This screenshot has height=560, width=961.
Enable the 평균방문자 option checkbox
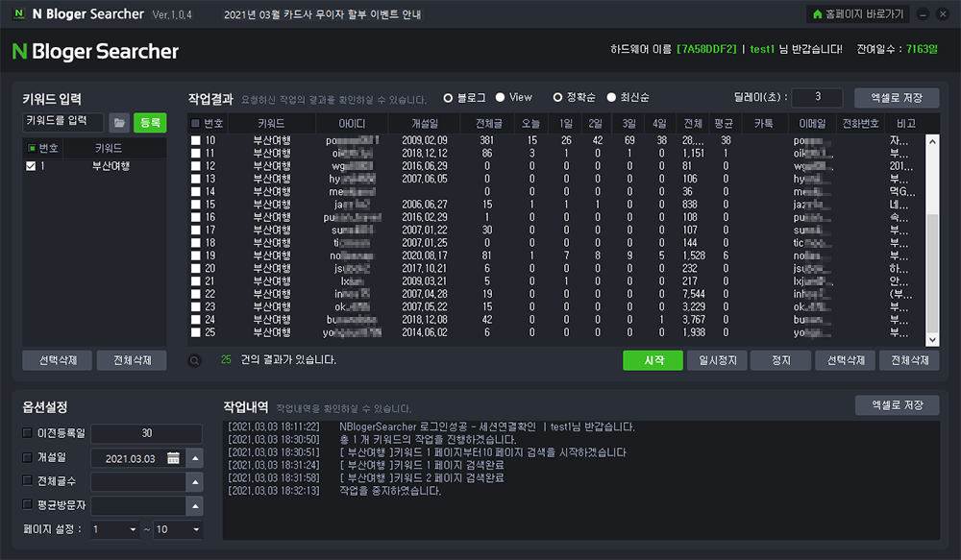(27, 504)
